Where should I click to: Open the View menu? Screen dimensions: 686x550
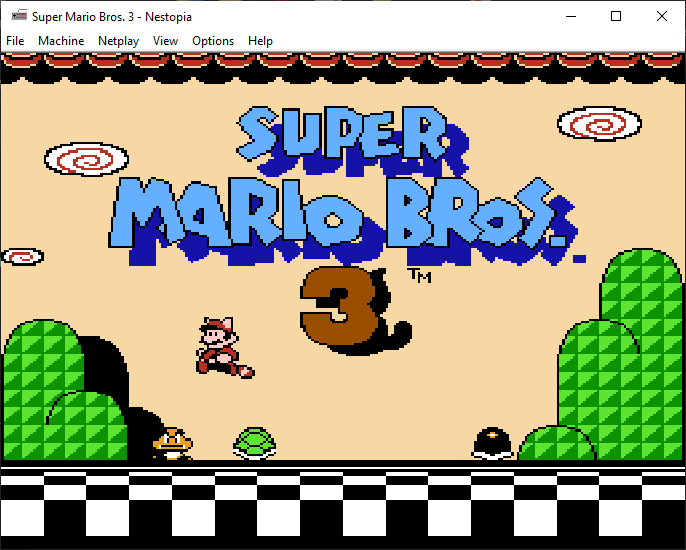[165, 41]
